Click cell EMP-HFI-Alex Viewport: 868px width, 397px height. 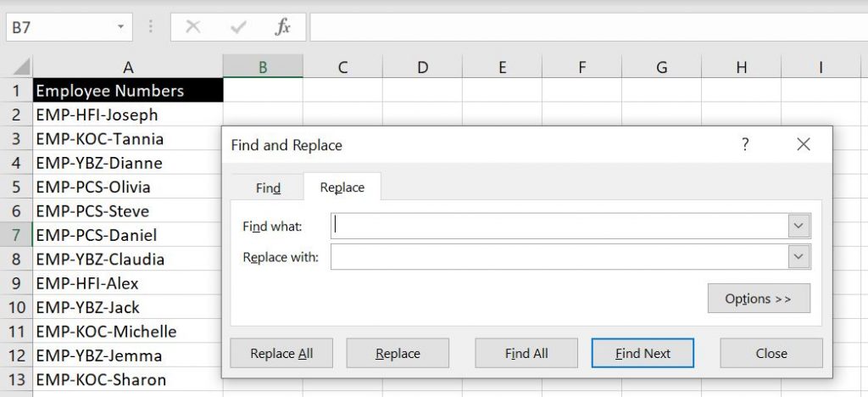(x=128, y=283)
